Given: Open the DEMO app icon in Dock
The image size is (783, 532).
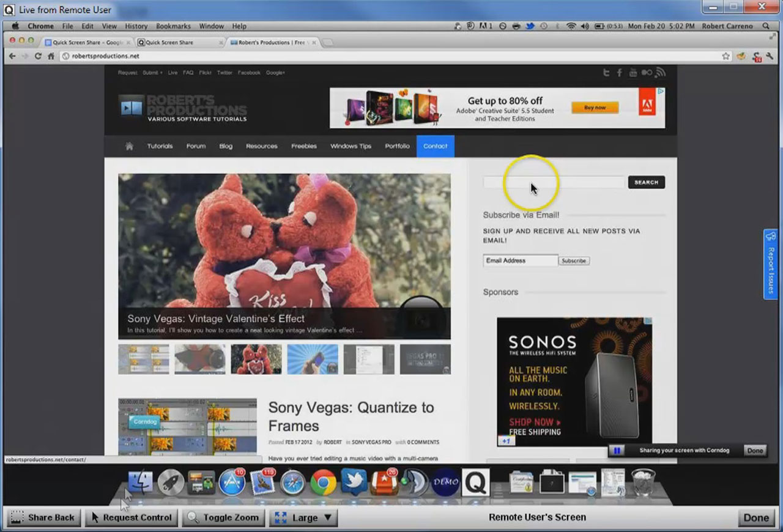Looking at the screenshot, I should [445, 482].
